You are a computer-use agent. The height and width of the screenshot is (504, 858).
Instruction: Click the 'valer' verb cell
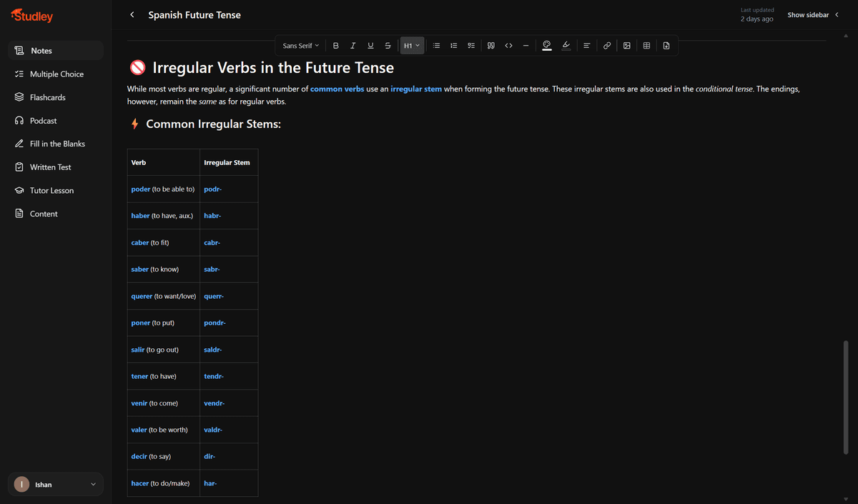tap(163, 430)
